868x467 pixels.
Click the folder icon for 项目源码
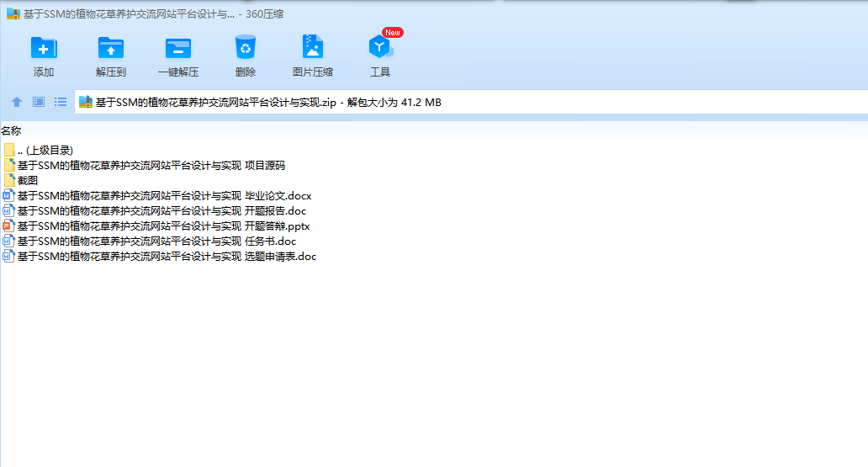(9, 165)
